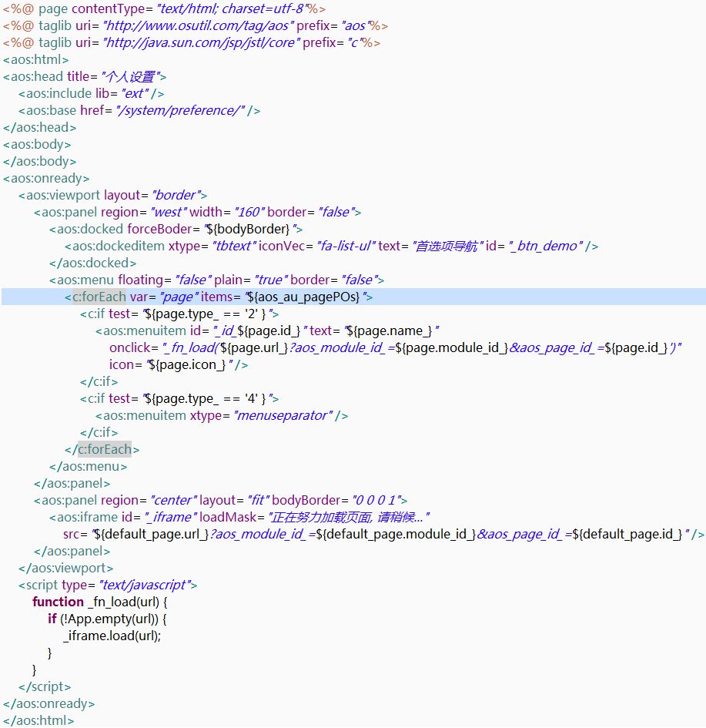Click the viewport layout "border" value

point(177,196)
